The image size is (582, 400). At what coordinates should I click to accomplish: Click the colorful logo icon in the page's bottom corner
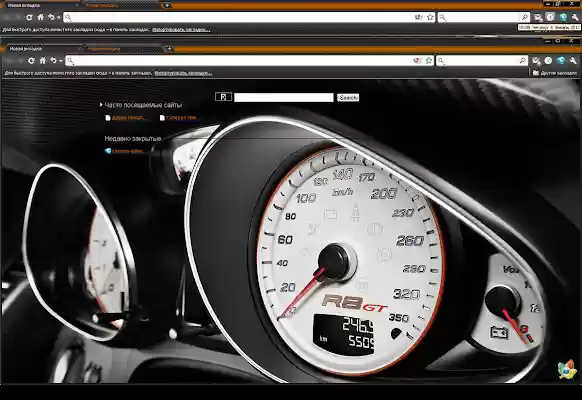(566, 370)
